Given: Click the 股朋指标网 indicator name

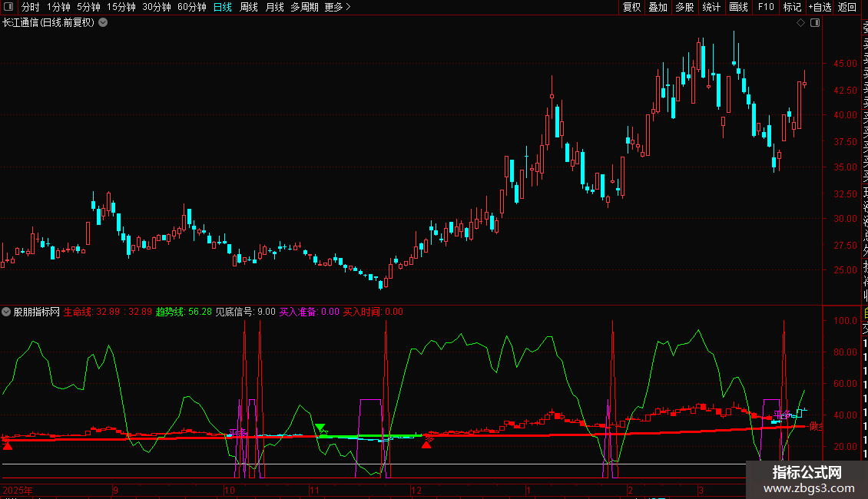Looking at the screenshot, I should coord(37,312).
